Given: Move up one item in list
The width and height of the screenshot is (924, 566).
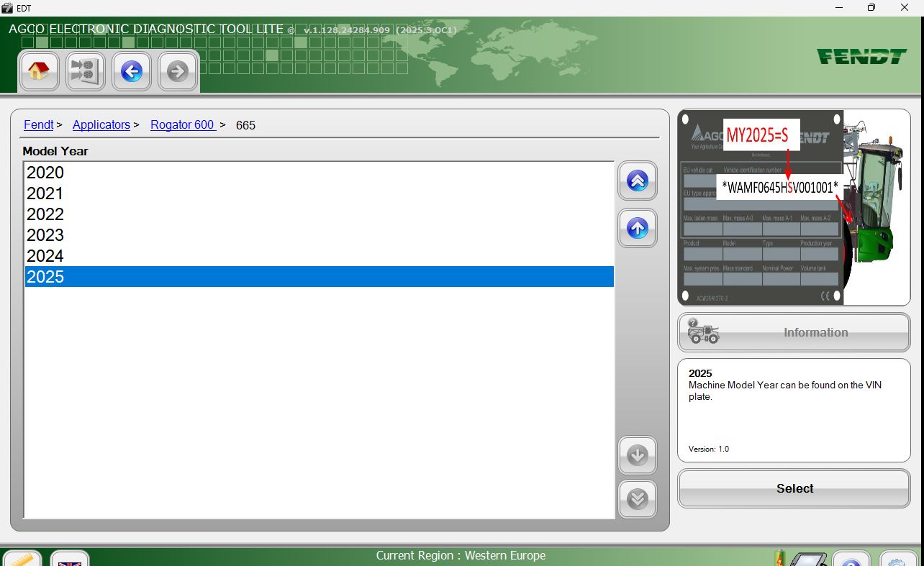Looking at the screenshot, I should [638, 228].
